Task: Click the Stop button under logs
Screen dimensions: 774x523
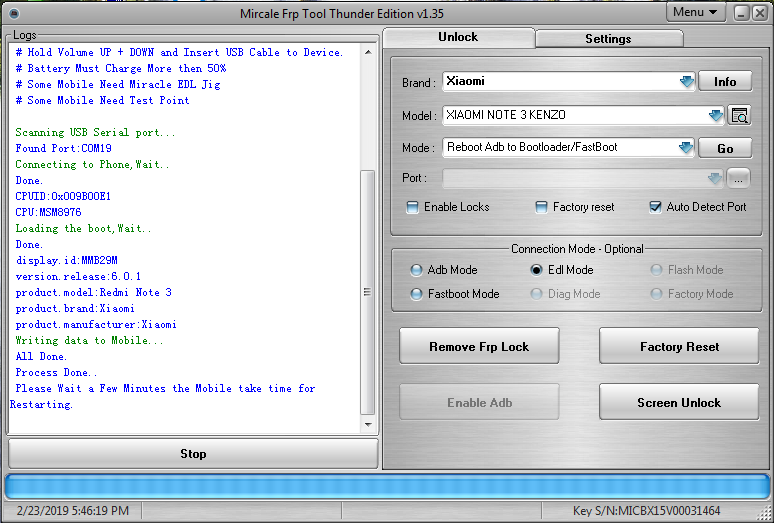Action: point(193,453)
